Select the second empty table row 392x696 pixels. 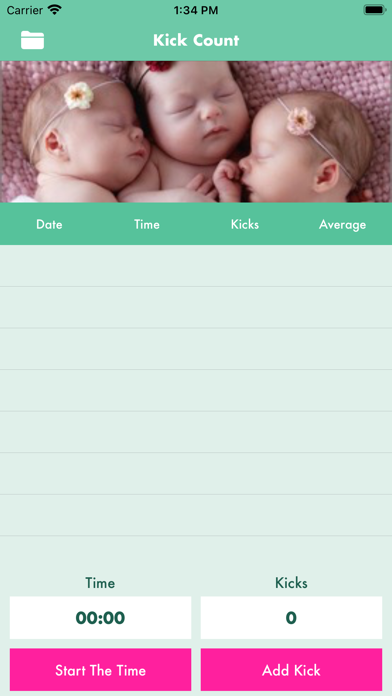click(x=196, y=308)
